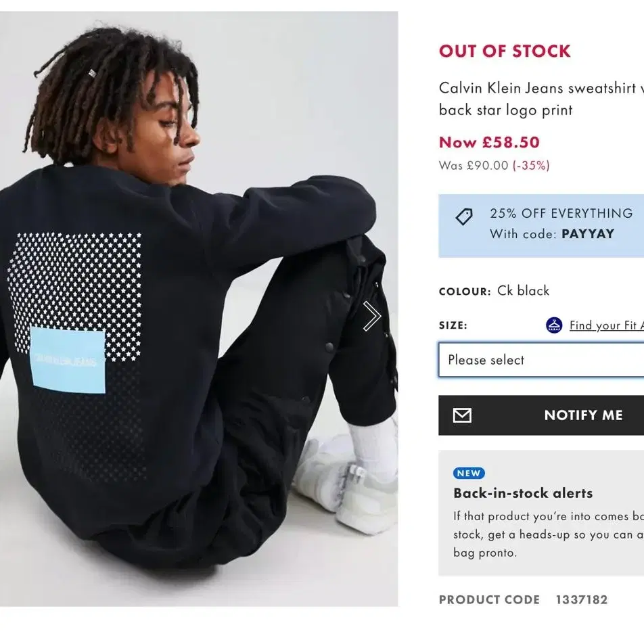Screen dimensions: 644x644
Task: Click the 25% OFF EVERYTHING promo banner
Action: 541,226
